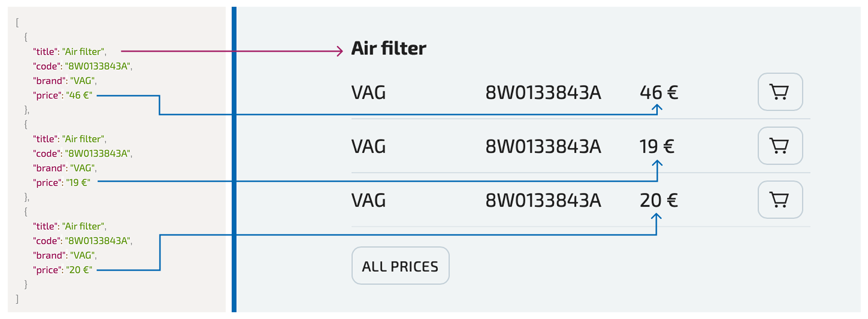Click the JSON "price": "19 €" line

(x=61, y=183)
